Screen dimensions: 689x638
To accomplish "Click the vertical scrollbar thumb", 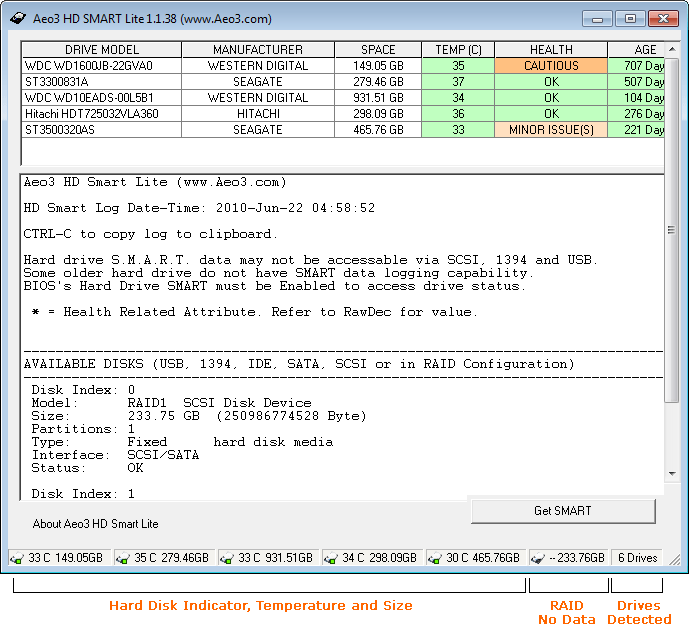I will [672, 229].
